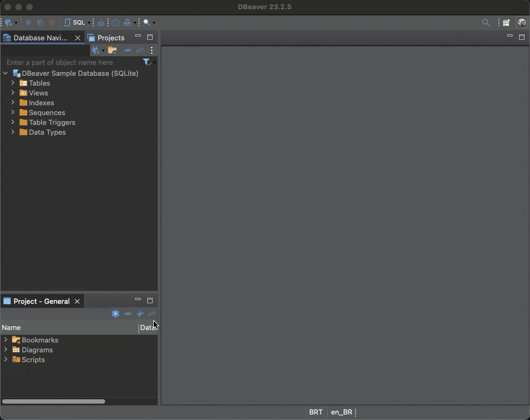Click the New Folder icon in navigator toolbar
Screen dimensions: 530x420
click(112, 50)
